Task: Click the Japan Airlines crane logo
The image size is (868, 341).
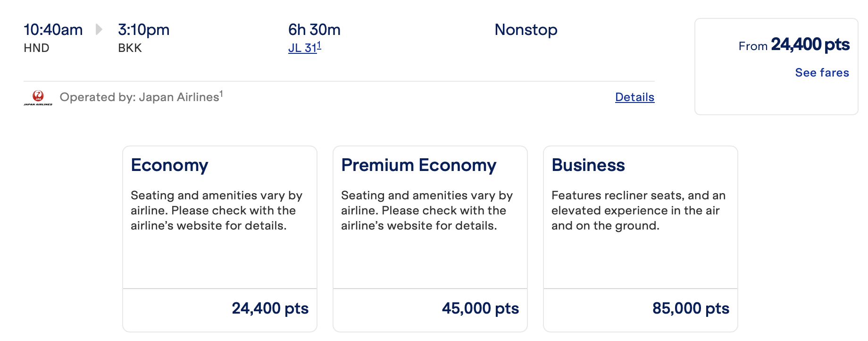Action: 38,97
